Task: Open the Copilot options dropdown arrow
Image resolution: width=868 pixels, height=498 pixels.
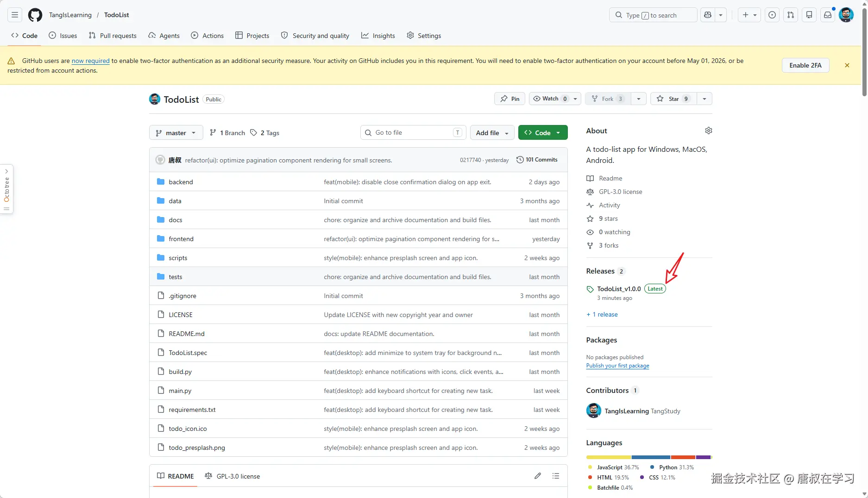Action: click(721, 15)
